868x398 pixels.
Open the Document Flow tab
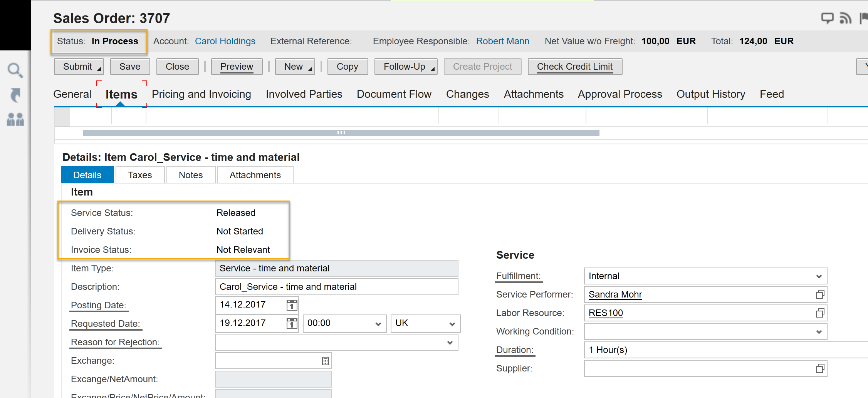click(394, 94)
